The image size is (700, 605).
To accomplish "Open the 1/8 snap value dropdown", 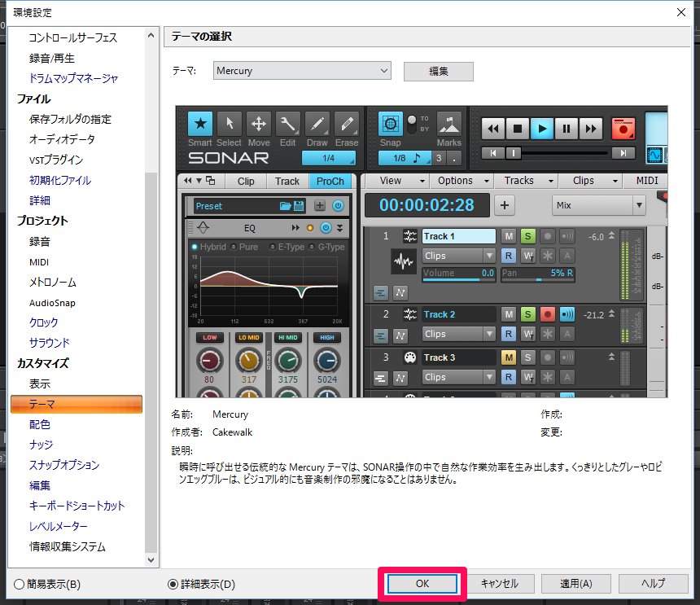I will [405, 158].
